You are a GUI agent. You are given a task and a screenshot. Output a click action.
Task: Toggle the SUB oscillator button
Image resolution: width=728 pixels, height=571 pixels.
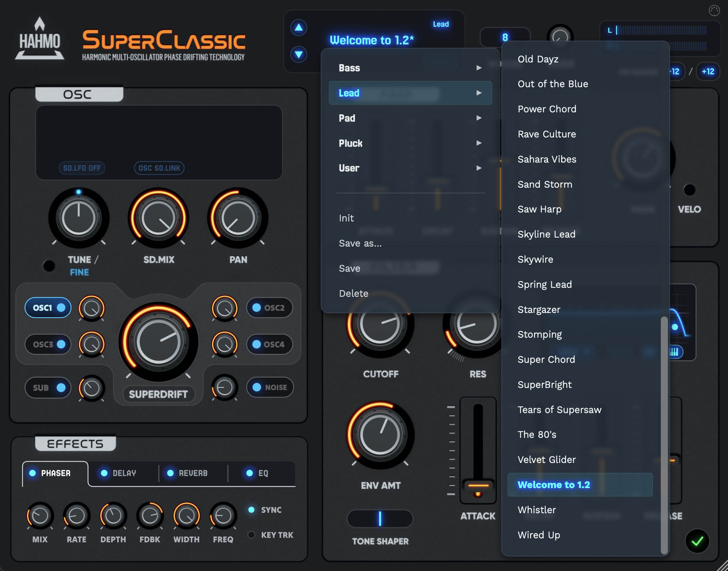click(48, 388)
